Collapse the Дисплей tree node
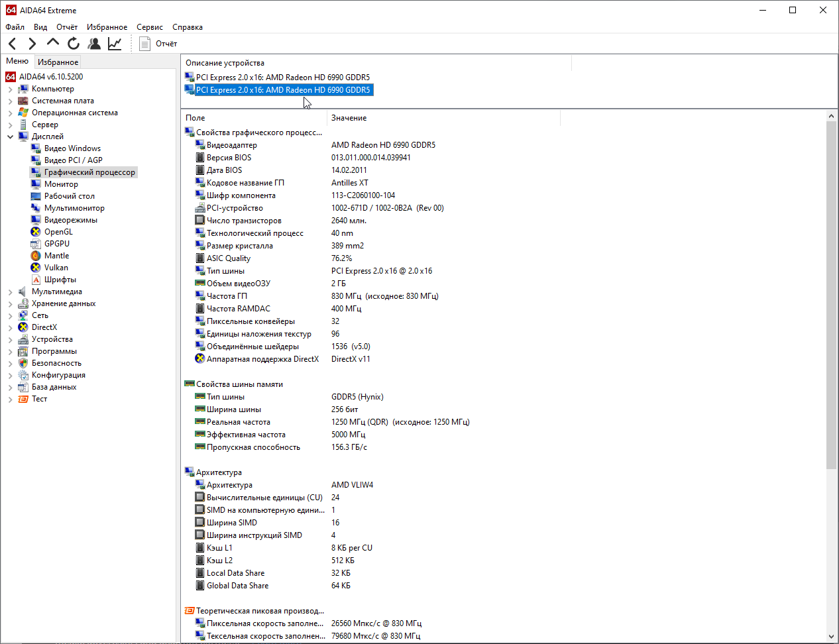Image resolution: width=839 pixels, height=644 pixels. pos(11,136)
